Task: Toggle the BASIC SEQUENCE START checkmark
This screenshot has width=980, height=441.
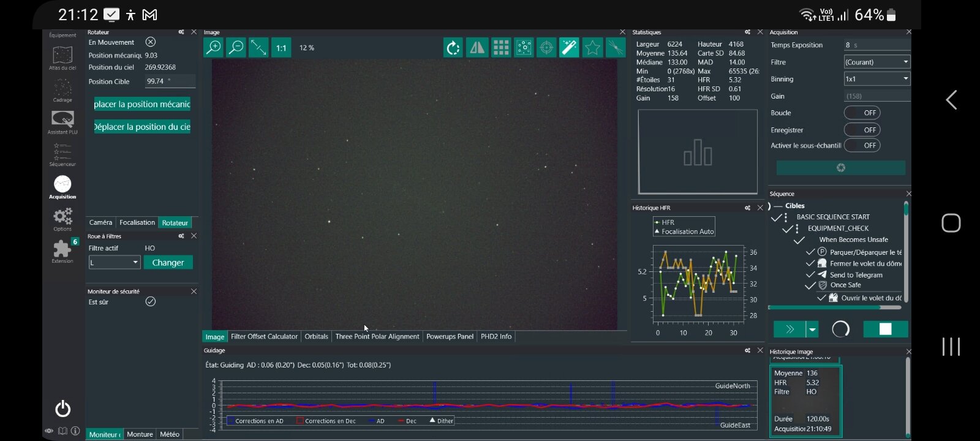Action: coord(777,217)
